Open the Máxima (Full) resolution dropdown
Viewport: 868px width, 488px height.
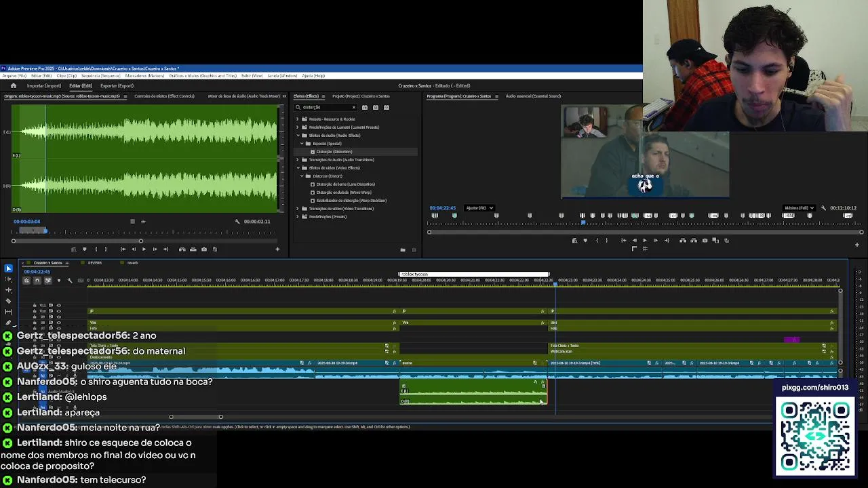[x=800, y=208]
